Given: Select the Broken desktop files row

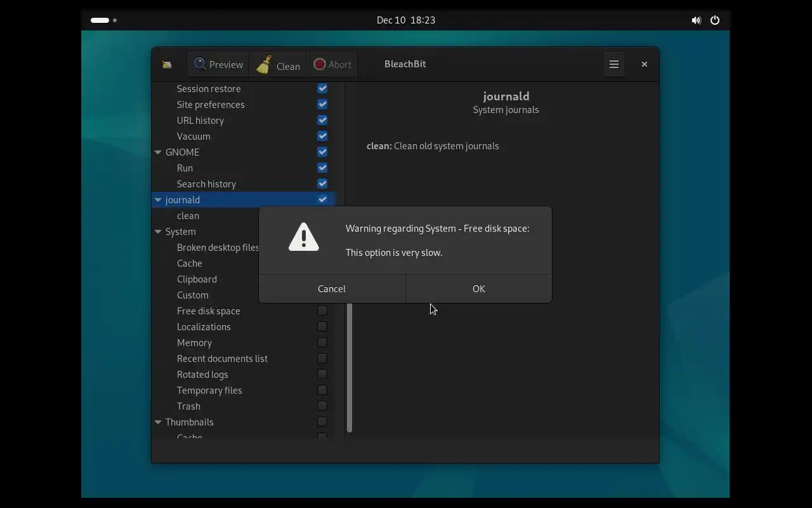Looking at the screenshot, I should pyautogui.click(x=218, y=247).
